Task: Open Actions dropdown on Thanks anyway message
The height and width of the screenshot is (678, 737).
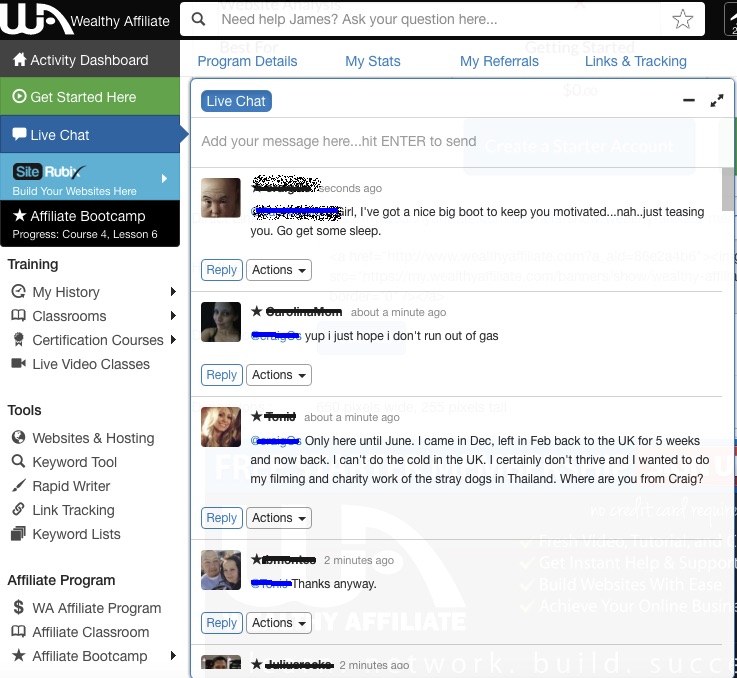Action: (279, 623)
